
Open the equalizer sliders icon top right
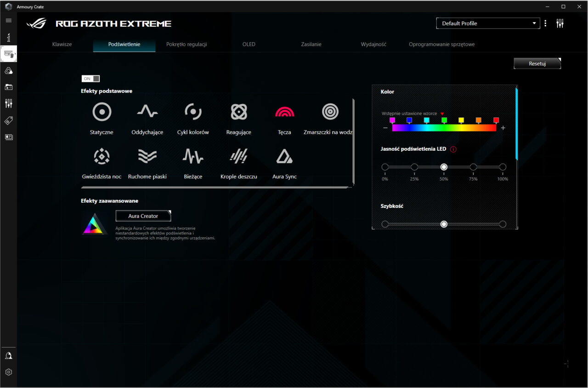pyautogui.click(x=560, y=23)
